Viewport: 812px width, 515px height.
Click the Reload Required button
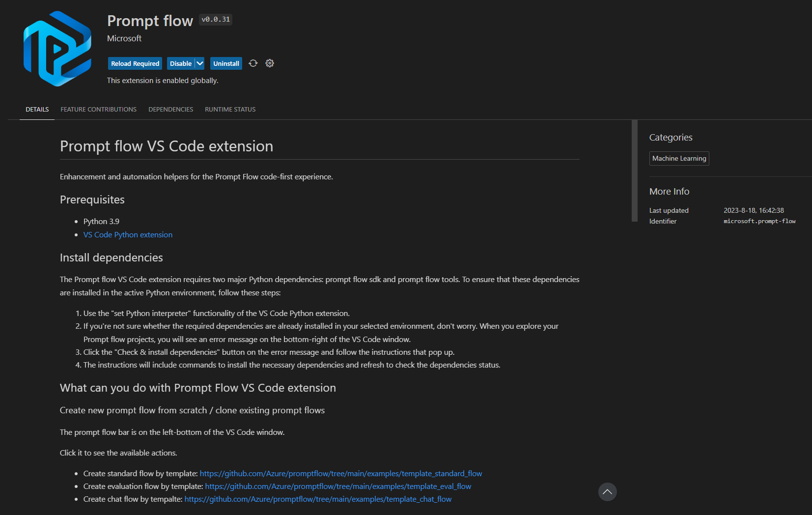coord(135,63)
